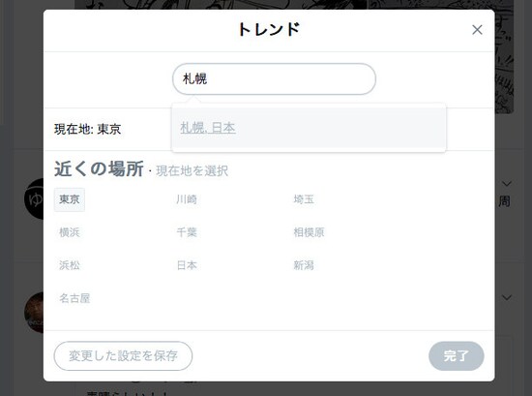This screenshot has width=532, height=396.
Task: Pick 浜松 as the trend location
Action: click(x=70, y=265)
